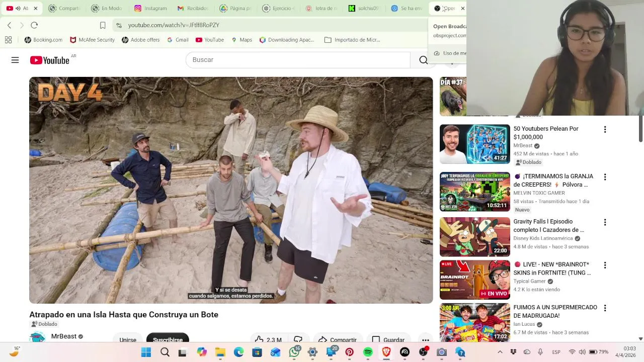Screen dimensions: 644x362
Task: Open FUIMOS A UN SUPERMERCADO DE MADRUGADA title
Action: pyautogui.click(x=555, y=311)
